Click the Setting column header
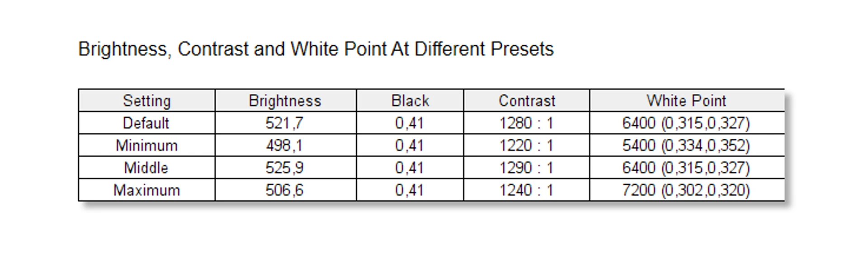Image resolution: width=868 pixels, height=253 pixels. pyautogui.click(x=146, y=101)
